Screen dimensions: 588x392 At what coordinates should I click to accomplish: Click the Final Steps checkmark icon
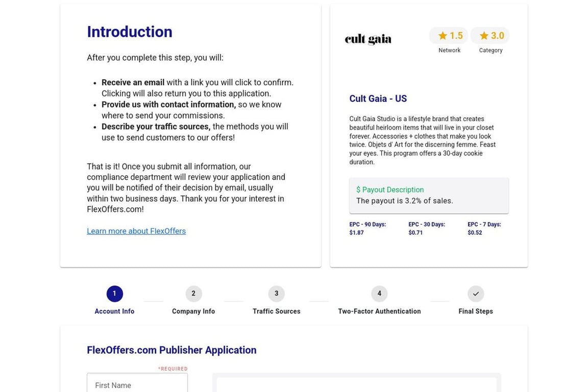tap(476, 293)
